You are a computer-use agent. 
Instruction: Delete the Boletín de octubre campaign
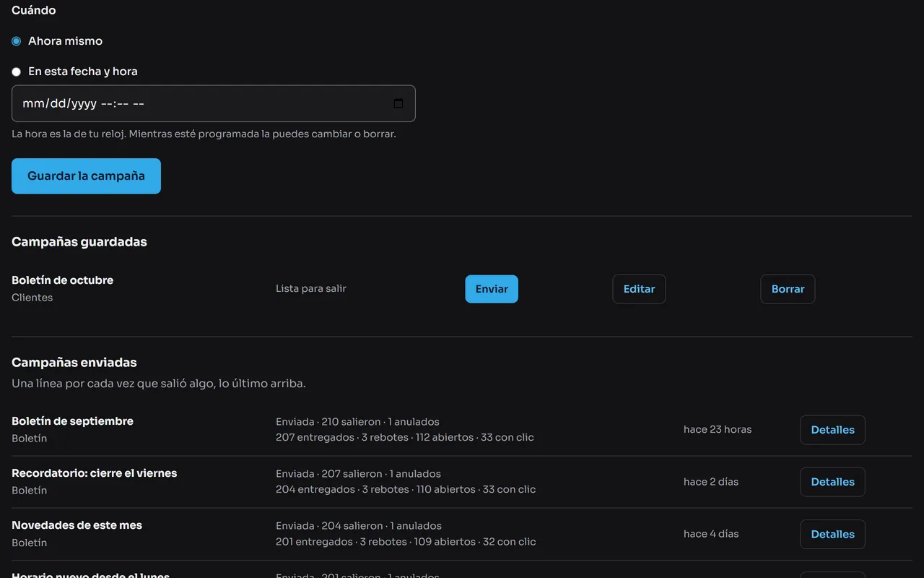point(788,289)
